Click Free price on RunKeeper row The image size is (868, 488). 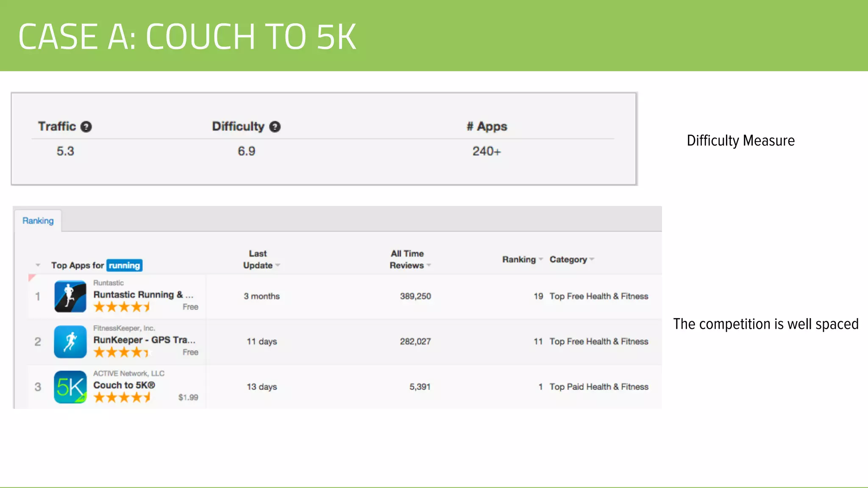(191, 352)
